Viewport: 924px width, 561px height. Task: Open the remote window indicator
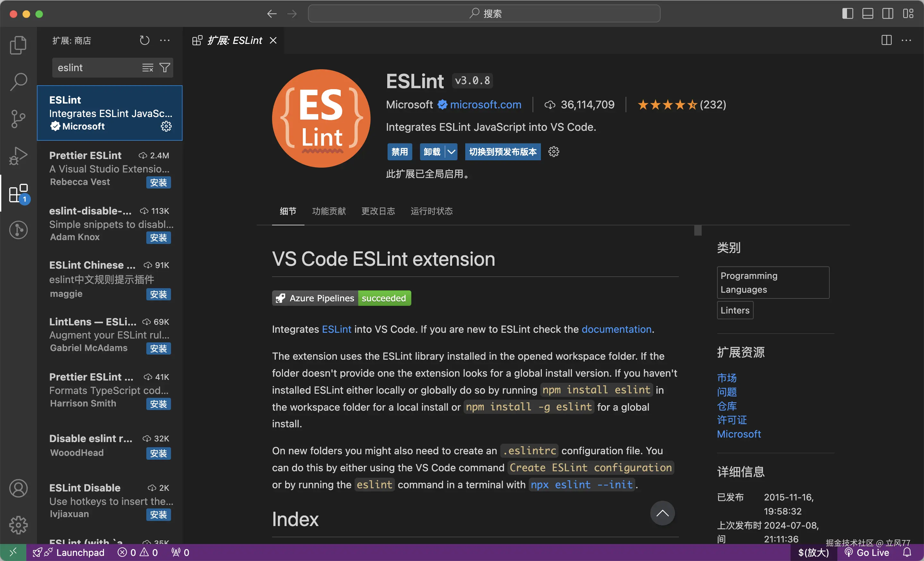click(13, 552)
